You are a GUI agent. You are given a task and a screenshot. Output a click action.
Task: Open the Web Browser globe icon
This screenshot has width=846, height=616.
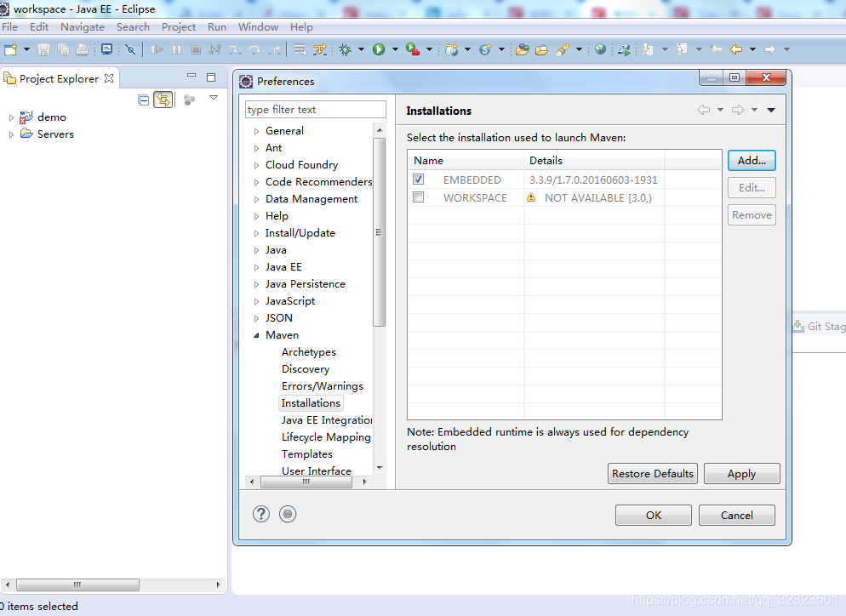tap(600, 49)
